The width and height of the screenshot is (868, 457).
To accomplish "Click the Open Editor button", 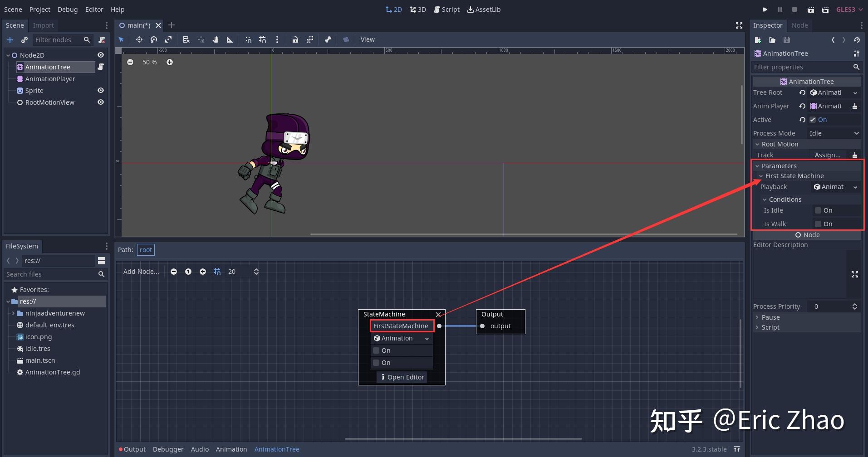I will pyautogui.click(x=402, y=377).
